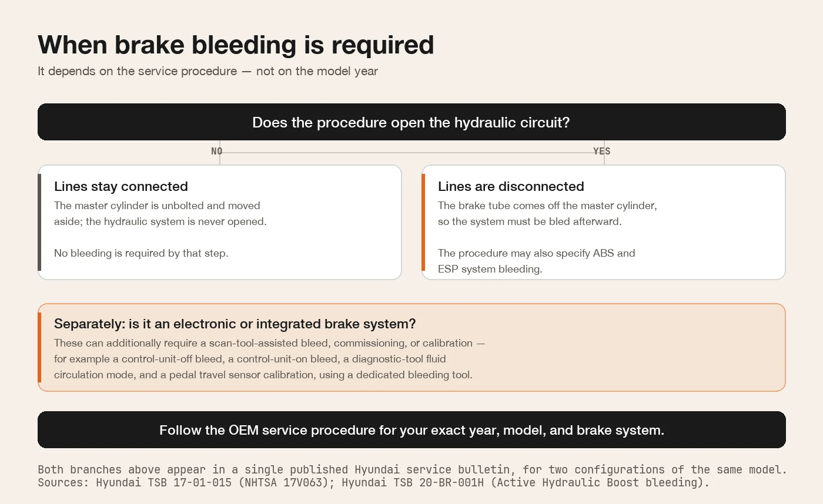This screenshot has width=823, height=504.
Task: Select the subtitle about service procedure
Action: pyautogui.click(x=208, y=71)
